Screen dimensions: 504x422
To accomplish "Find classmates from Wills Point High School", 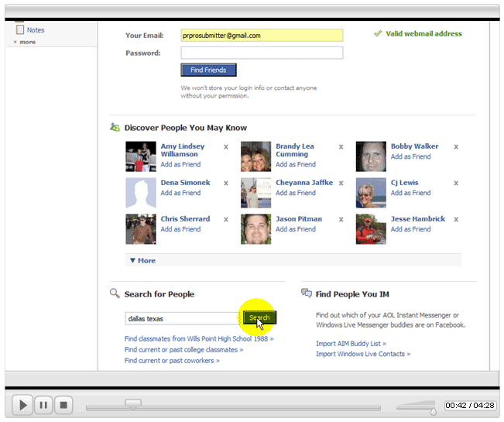I will (199, 338).
